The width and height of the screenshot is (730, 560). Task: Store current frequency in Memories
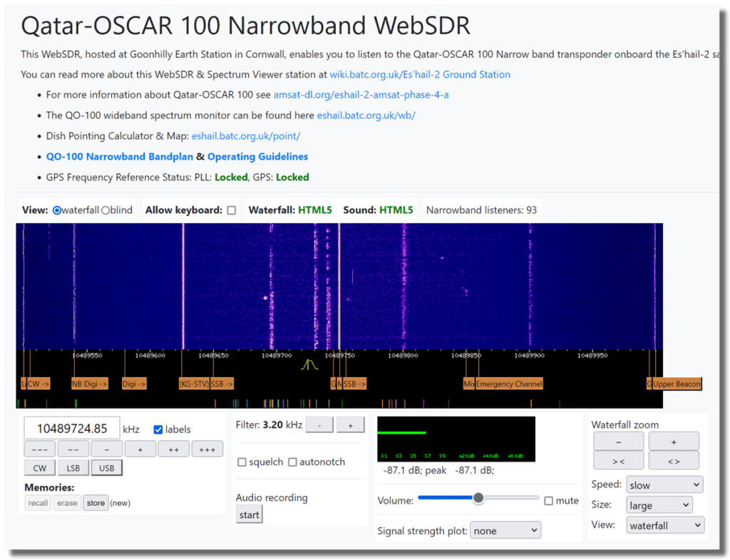tap(96, 503)
